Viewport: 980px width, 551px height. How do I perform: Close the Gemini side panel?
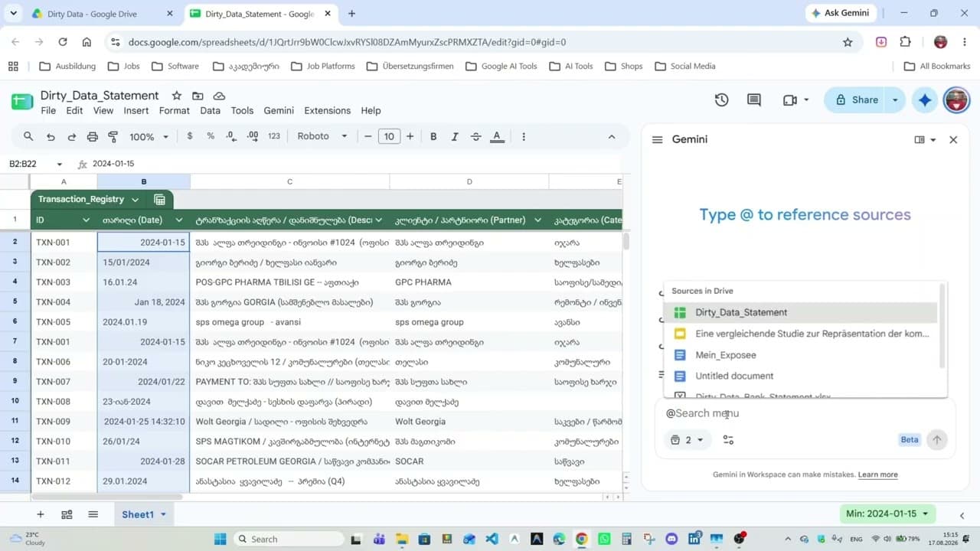(953, 139)
